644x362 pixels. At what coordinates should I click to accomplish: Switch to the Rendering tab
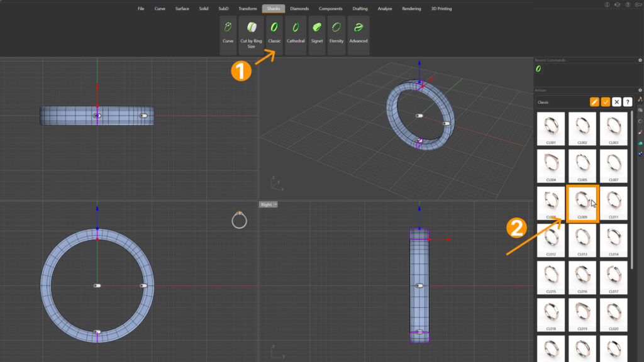click(x=411, y=9)
